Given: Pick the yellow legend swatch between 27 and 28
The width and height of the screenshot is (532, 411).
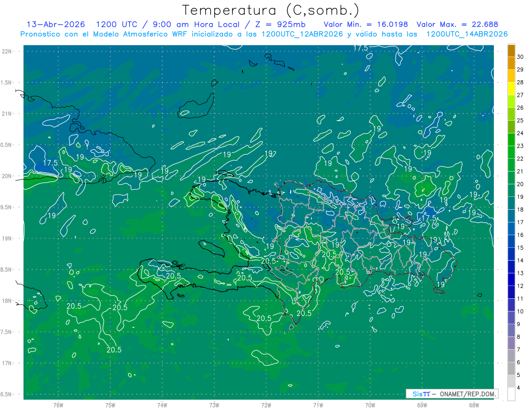Looking at the screenshot, I should click(511, 89).
